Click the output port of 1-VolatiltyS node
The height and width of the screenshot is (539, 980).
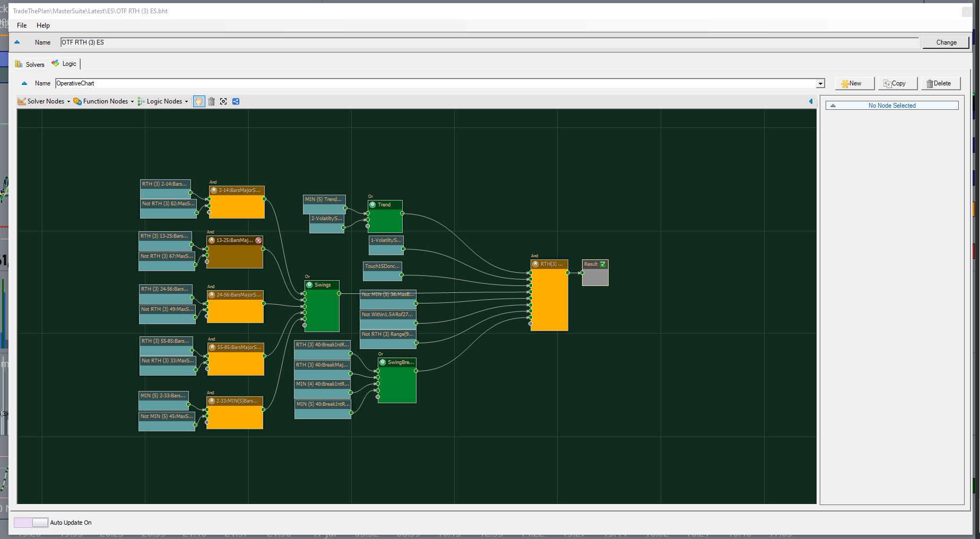(x=403, y=249)
